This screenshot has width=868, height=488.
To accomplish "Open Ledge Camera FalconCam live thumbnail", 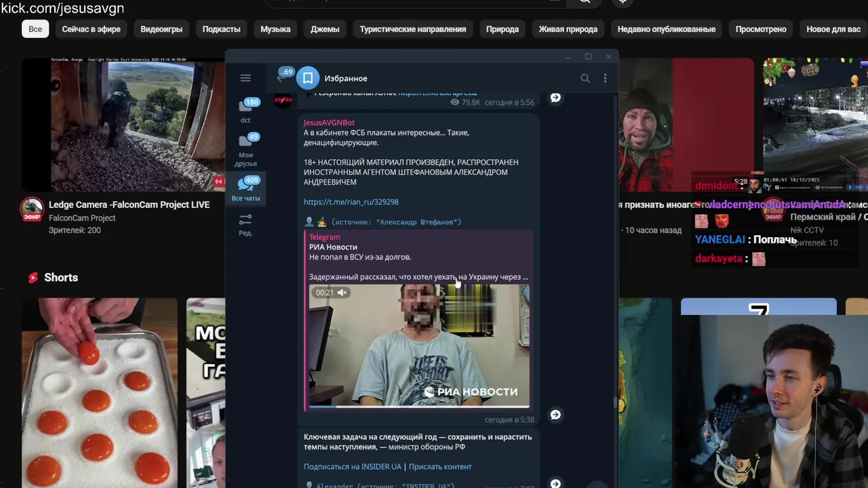I will (x=123, y=125).
